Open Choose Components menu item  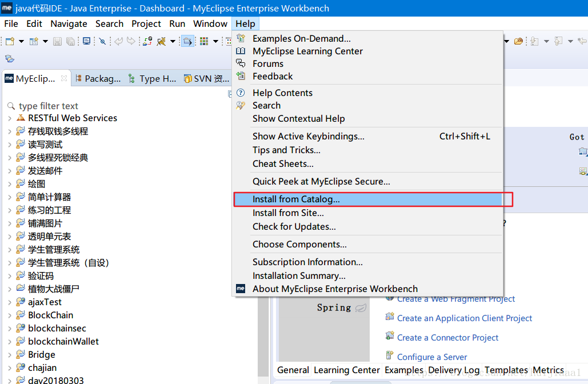click(367, 245)
